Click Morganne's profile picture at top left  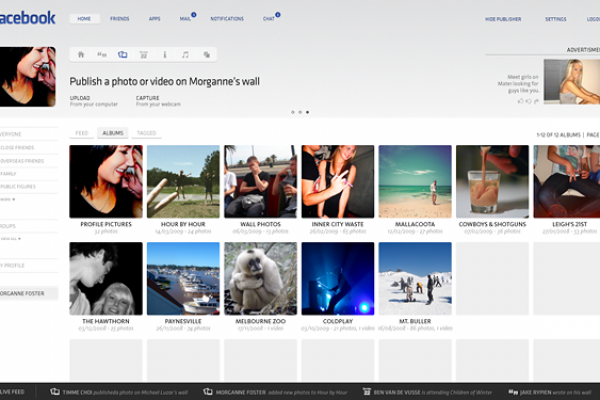(28, 77)
